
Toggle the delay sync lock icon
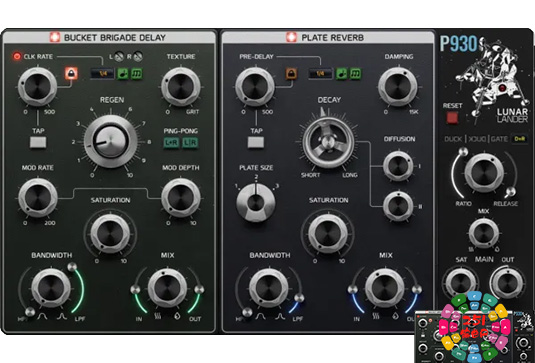71,73
